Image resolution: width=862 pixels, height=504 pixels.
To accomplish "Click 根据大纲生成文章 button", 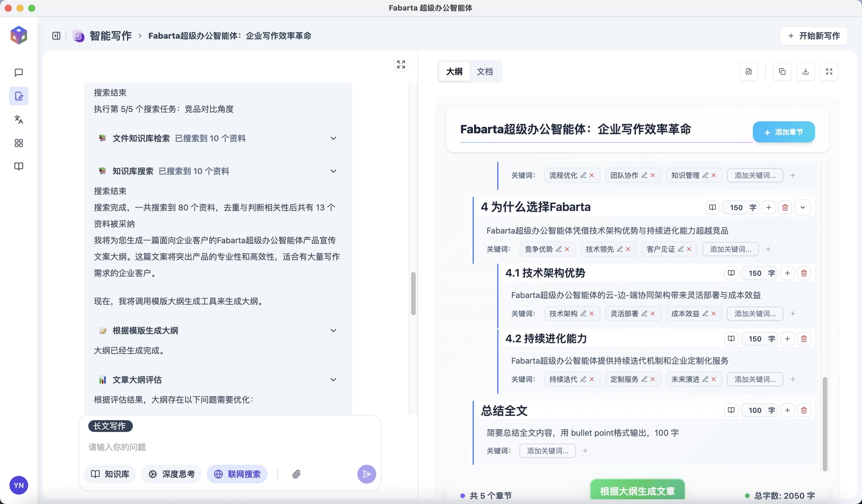I will [637, 491].
